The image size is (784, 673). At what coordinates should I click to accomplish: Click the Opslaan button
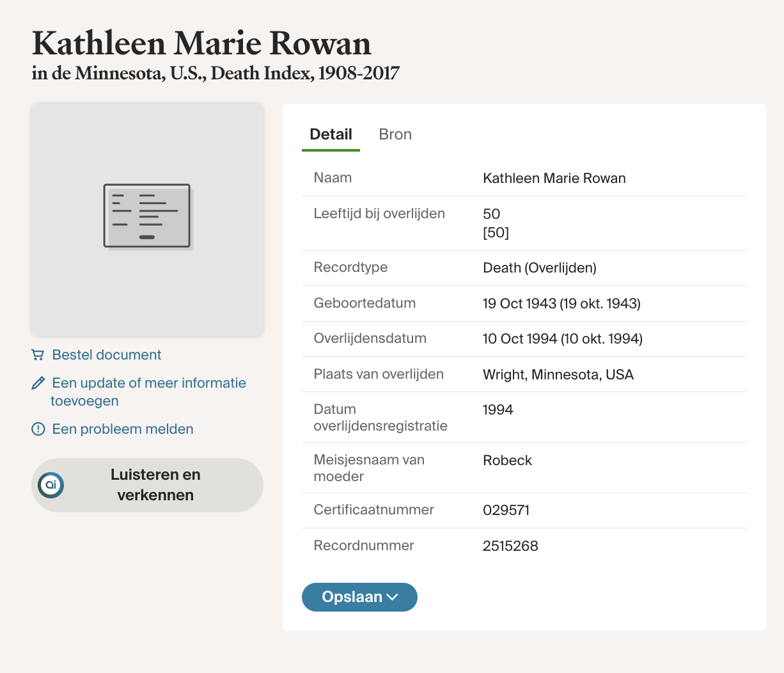coord(359,597)
